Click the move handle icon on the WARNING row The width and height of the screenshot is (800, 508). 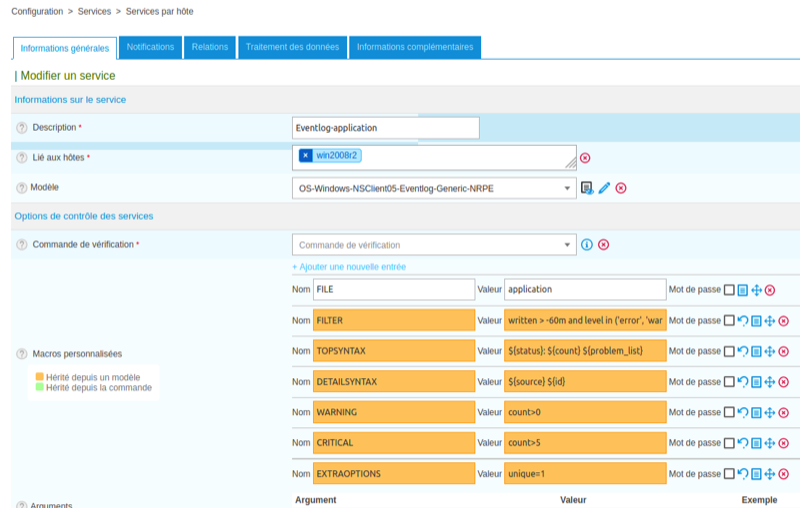pyautogui.click(x=770, y=412)
